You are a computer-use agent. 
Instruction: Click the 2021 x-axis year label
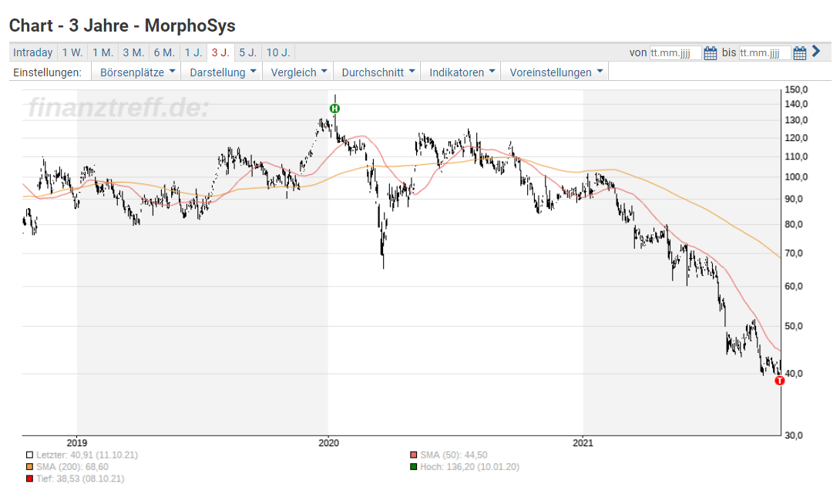tap(583, 443)
